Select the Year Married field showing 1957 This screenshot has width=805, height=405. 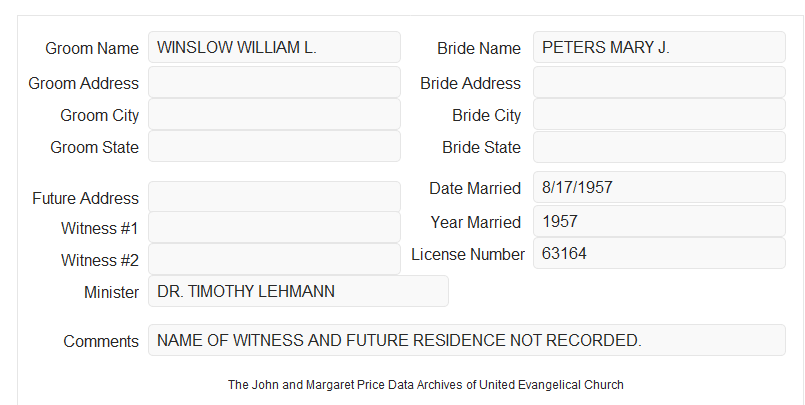659,221
